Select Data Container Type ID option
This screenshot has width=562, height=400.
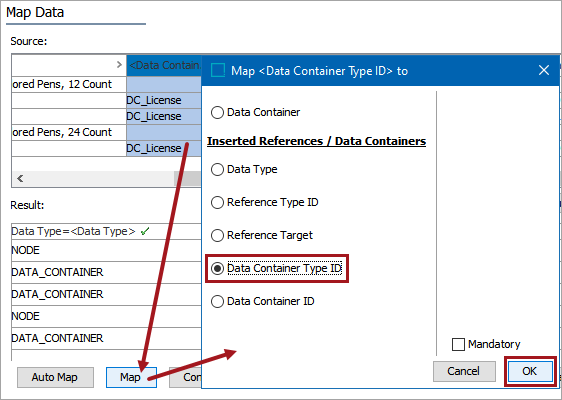[x=217, y=268]
